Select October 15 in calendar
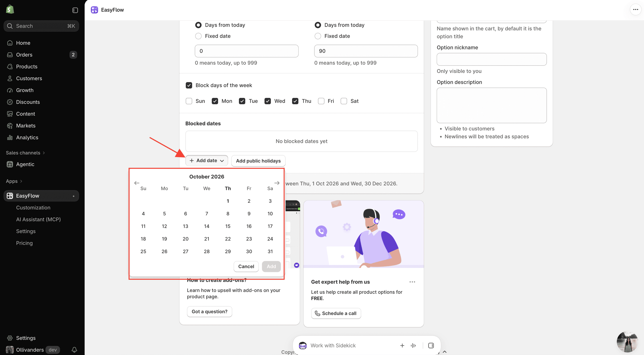The image size is (644, 355). point(228,226)
